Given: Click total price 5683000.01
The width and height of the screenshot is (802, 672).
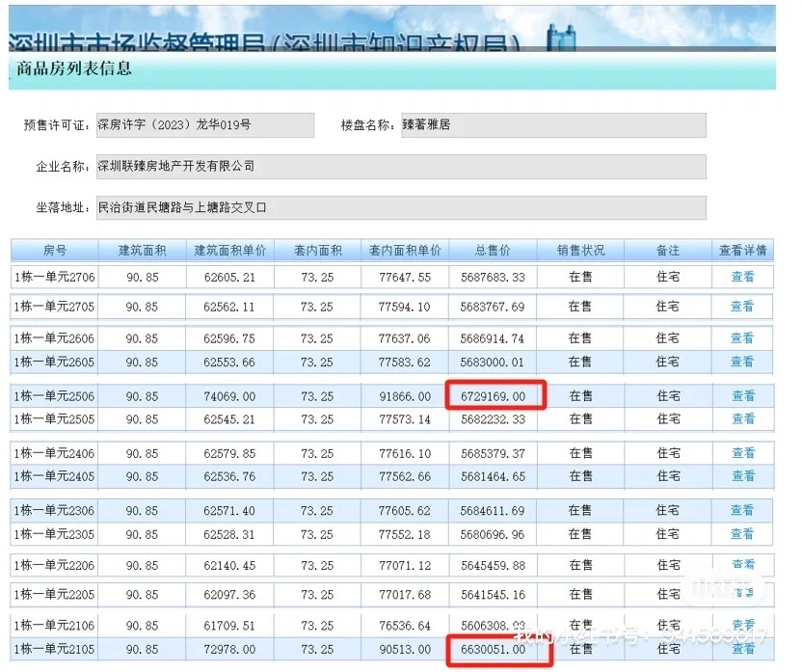Looking at the screenshot, I should pyautogui.click(x=493, y=363).
